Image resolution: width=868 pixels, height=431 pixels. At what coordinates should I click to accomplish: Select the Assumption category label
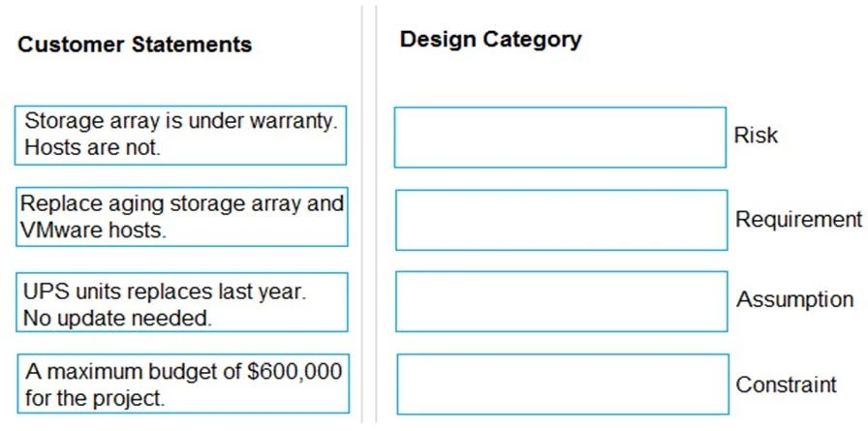click(x=794, y=300)
